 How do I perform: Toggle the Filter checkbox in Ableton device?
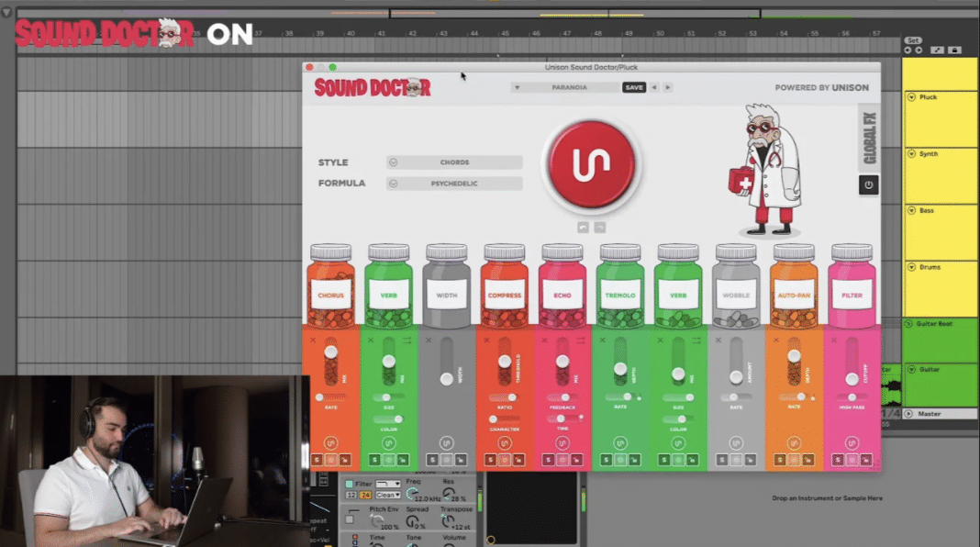point(350,484)
